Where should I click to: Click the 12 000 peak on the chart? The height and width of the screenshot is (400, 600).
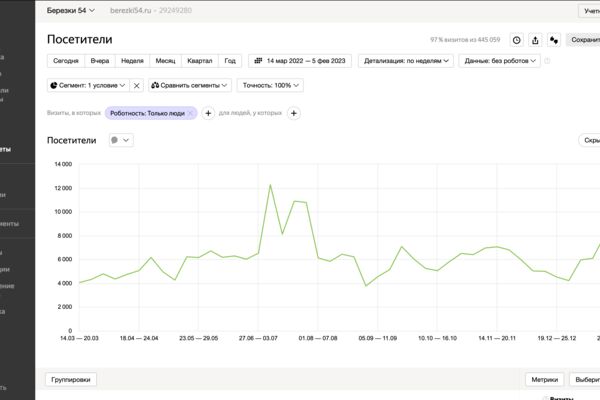270,185
